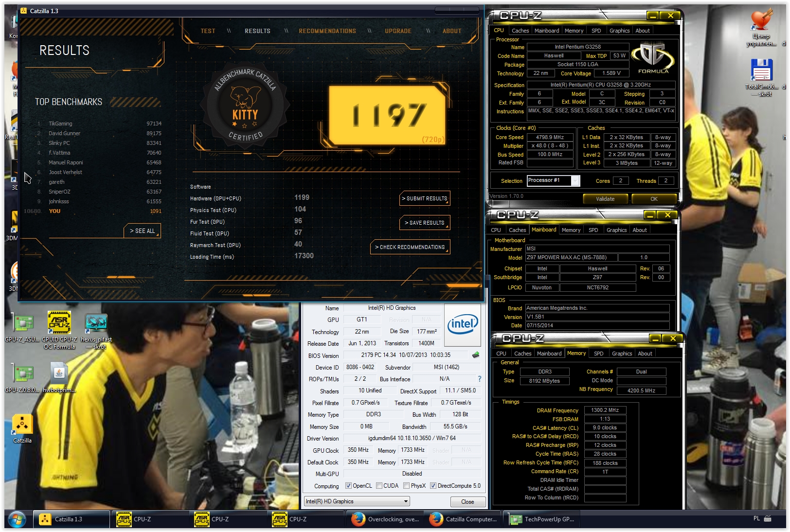Click TikGaming entry in top benchmarks
Image resolution: width=790 pixels, height=532 pixels.
tap(99, 124)
